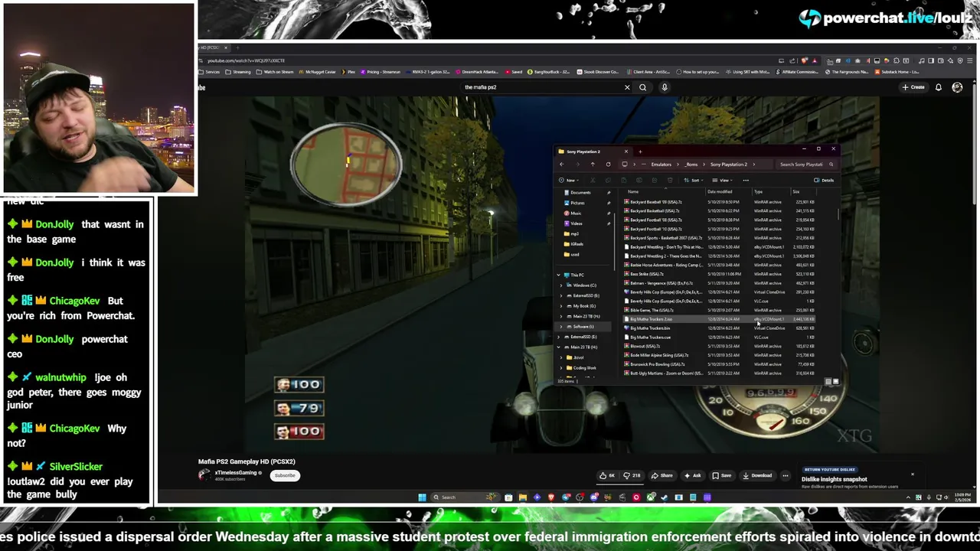Expand the Windows (C:) drive node

click(561, 285)
